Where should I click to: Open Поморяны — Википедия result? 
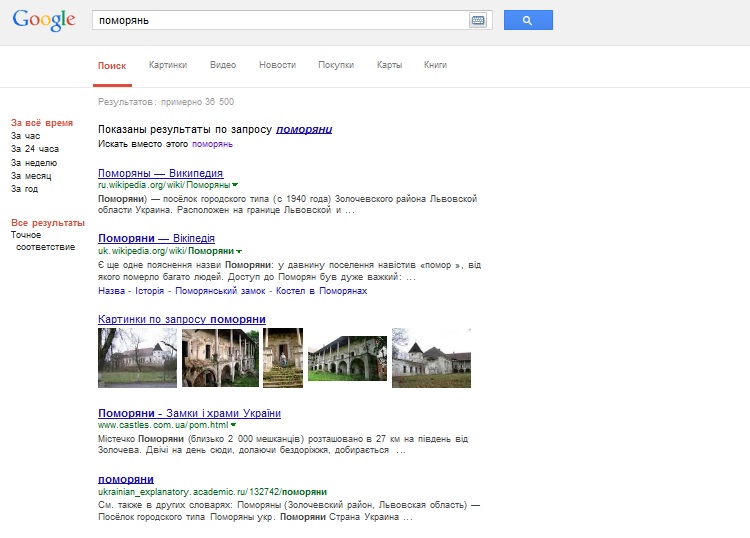161,173
